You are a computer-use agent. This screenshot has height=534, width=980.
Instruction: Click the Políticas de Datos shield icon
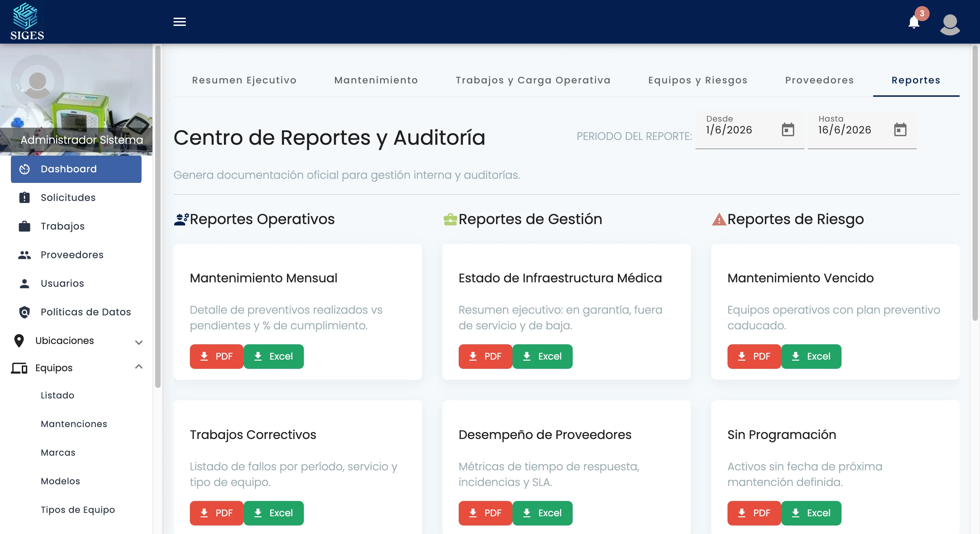[24, 312]
